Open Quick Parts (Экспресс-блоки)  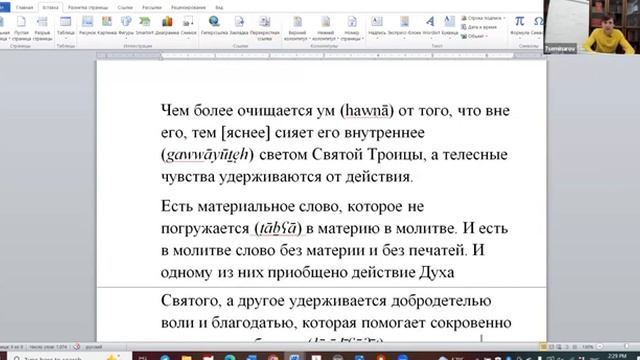coord(404,26)
